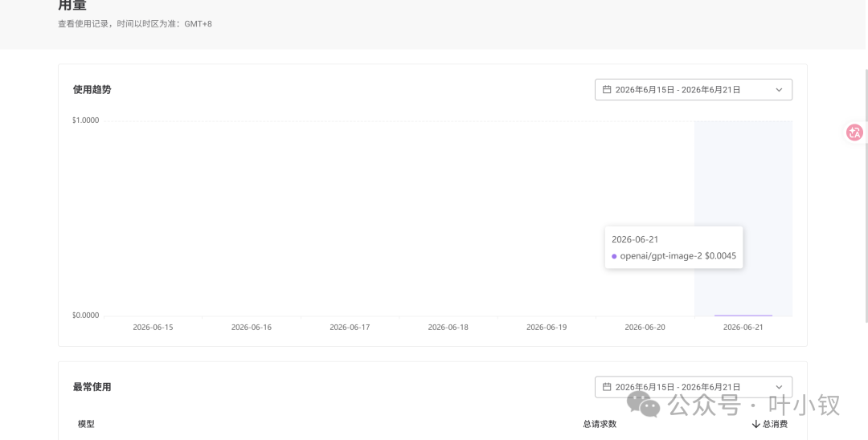Click the 模型 column header
This screenshot has height=440, width=868.
pyautogui.click(x=86, y=424)
